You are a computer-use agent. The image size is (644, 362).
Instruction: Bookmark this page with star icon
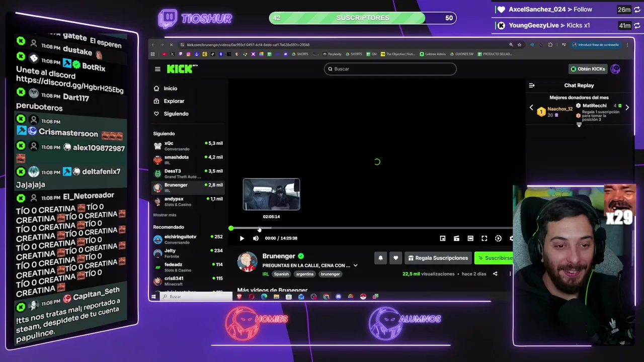[520, 45]
